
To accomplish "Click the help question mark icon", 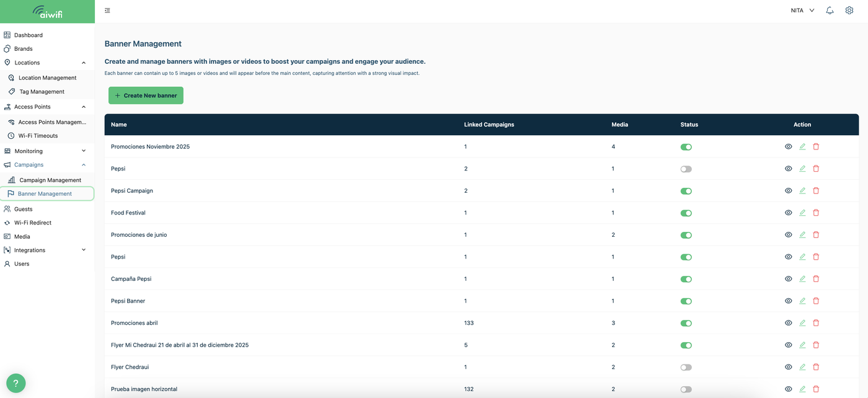I will tap(16, 383).
